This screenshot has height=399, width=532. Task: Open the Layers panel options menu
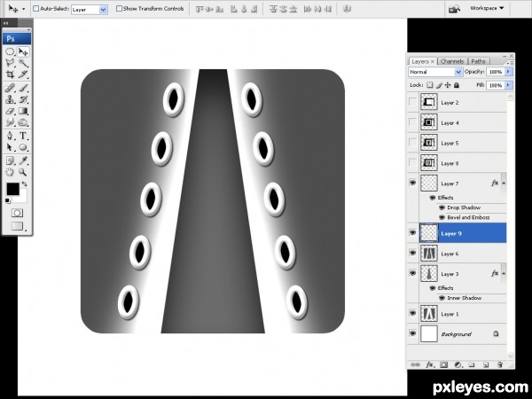(x=510, y=63)
